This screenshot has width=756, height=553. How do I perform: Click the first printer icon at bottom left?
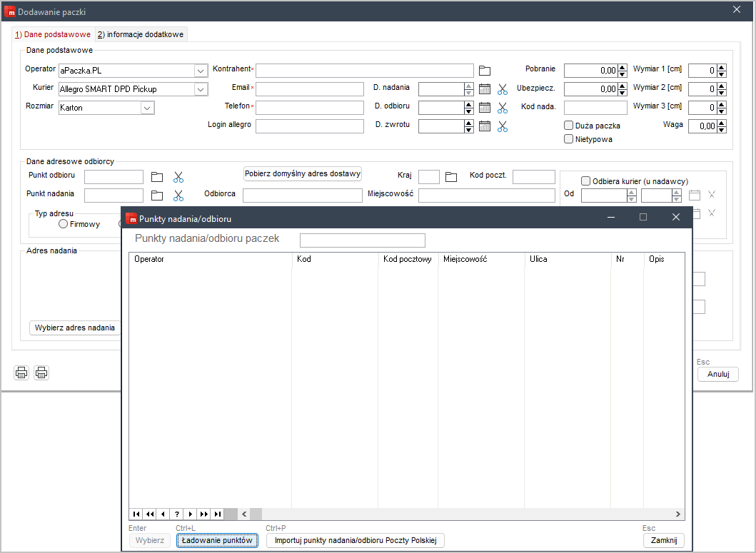click(x=21, y=372)
